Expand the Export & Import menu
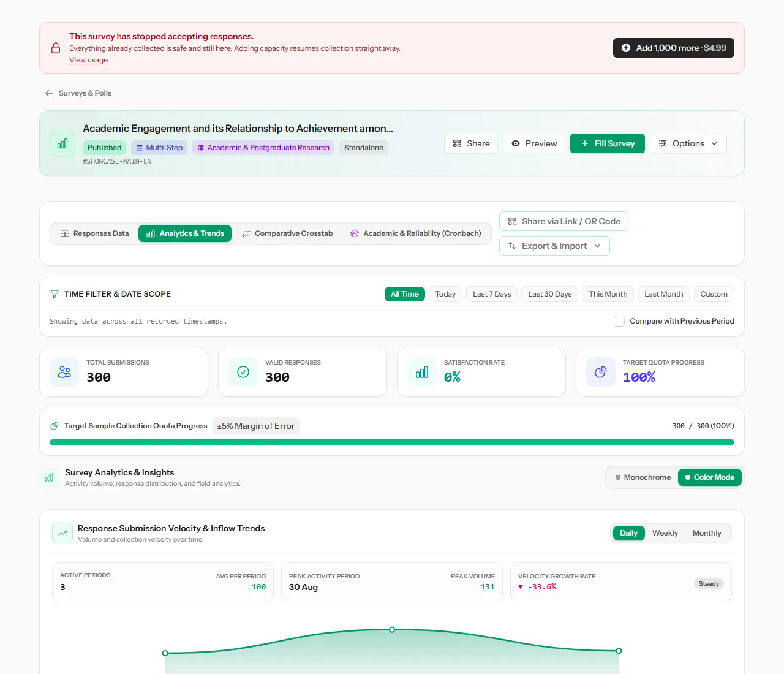The height and width of the screenshot is (674, 784). tap(554, 246)
